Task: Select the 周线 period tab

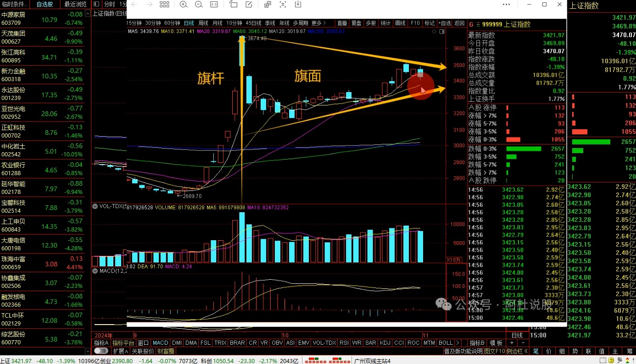Action: (203, 23)
